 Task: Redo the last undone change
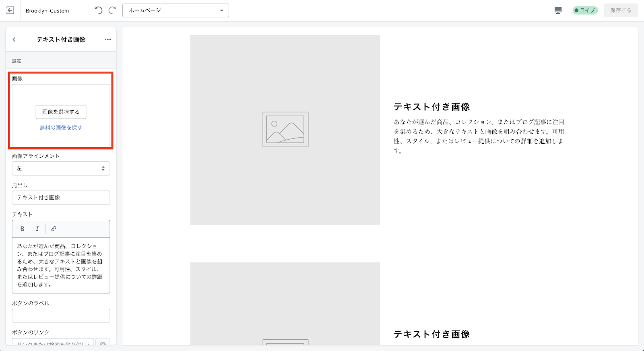113,10
